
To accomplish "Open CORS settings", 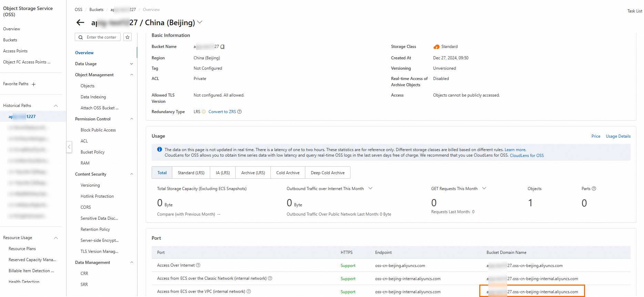I will pyautogui.click(x=86, y=207).
